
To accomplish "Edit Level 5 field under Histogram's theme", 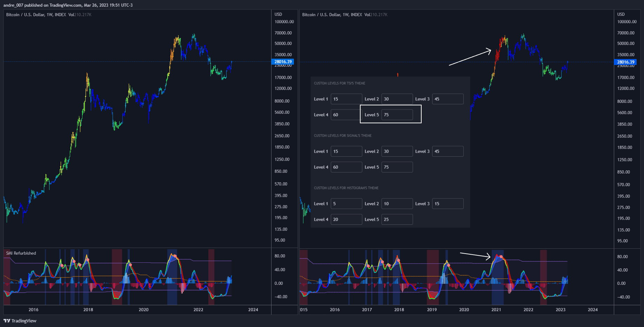I will 397,220.
